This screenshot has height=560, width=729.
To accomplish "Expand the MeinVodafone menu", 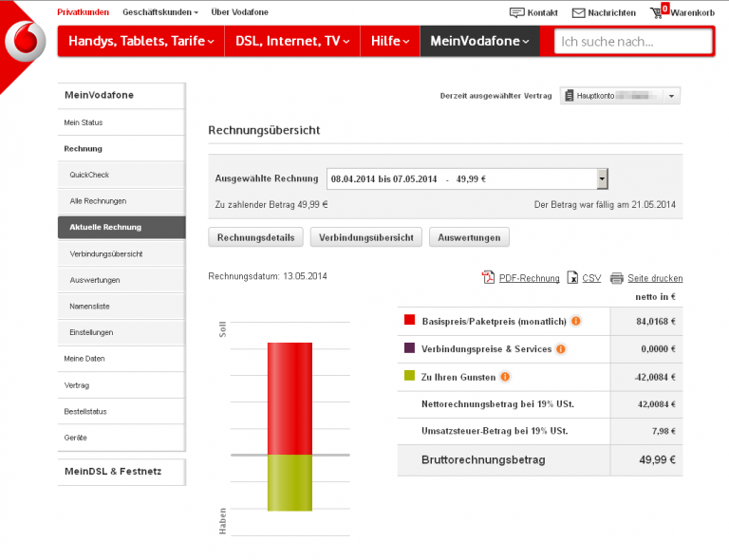I will [x=479, y=41].
